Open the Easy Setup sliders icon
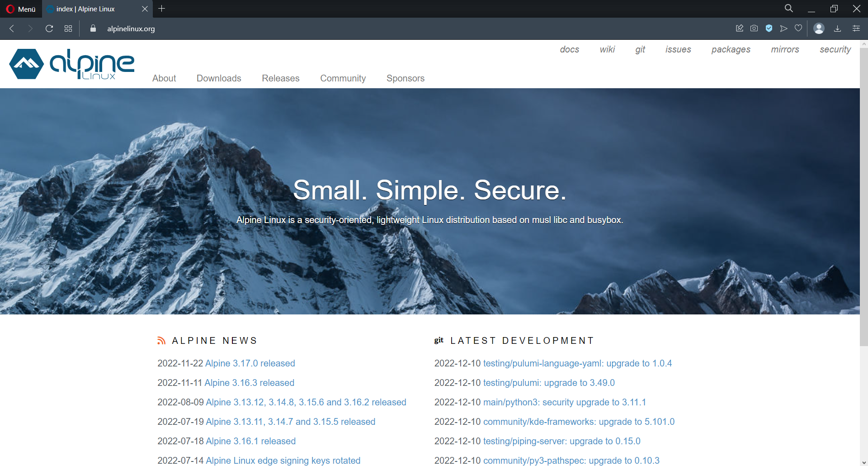The height and width of the screenshot is (466, 868). pos(856,29)
